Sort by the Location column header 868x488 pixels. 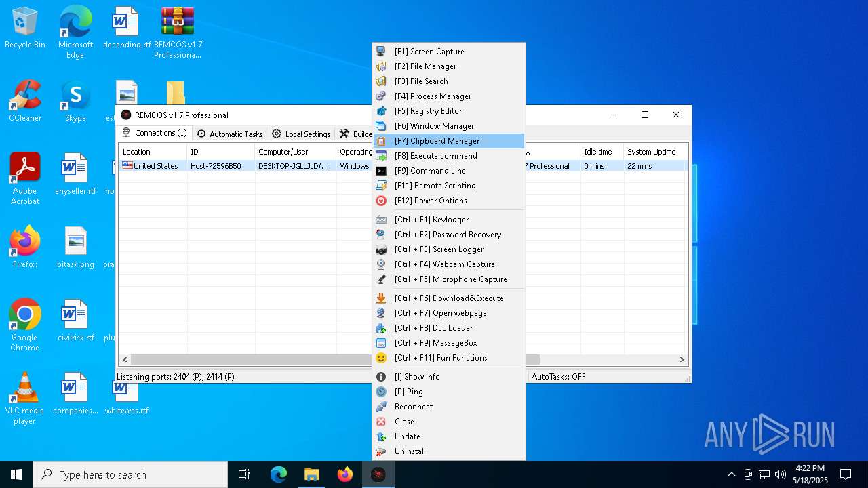pos(153,152)
